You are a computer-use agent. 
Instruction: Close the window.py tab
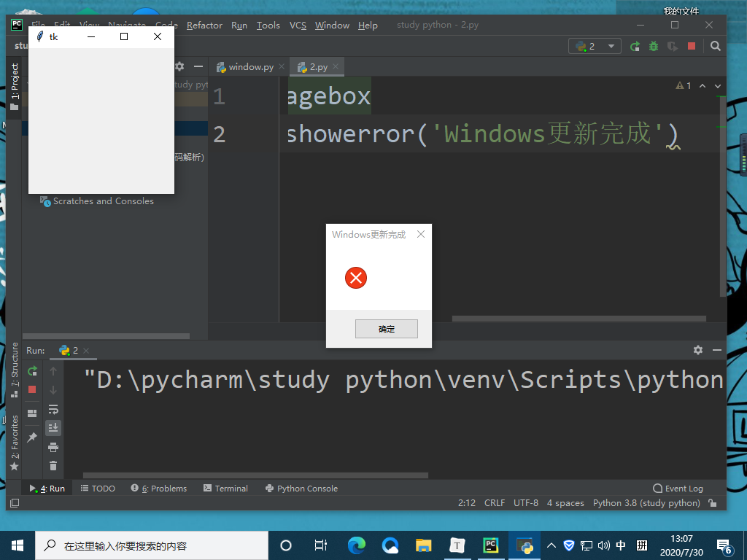[282, 66]
